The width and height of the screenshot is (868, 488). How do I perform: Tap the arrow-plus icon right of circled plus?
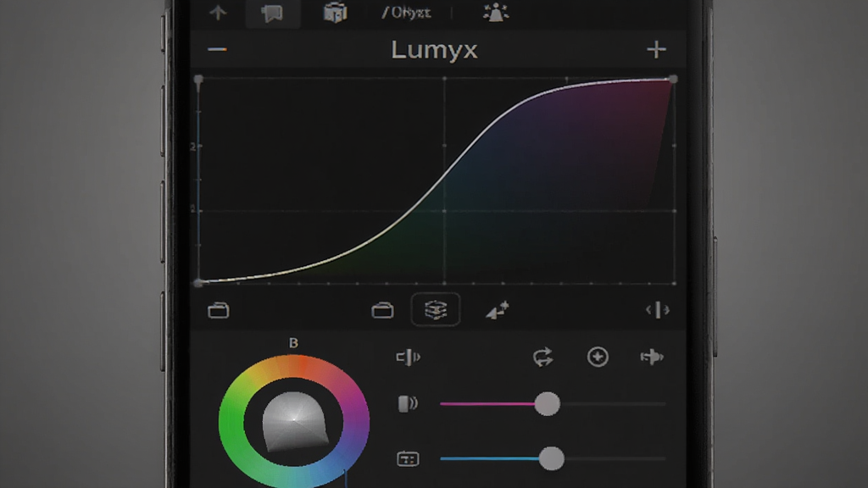(652, 357)
